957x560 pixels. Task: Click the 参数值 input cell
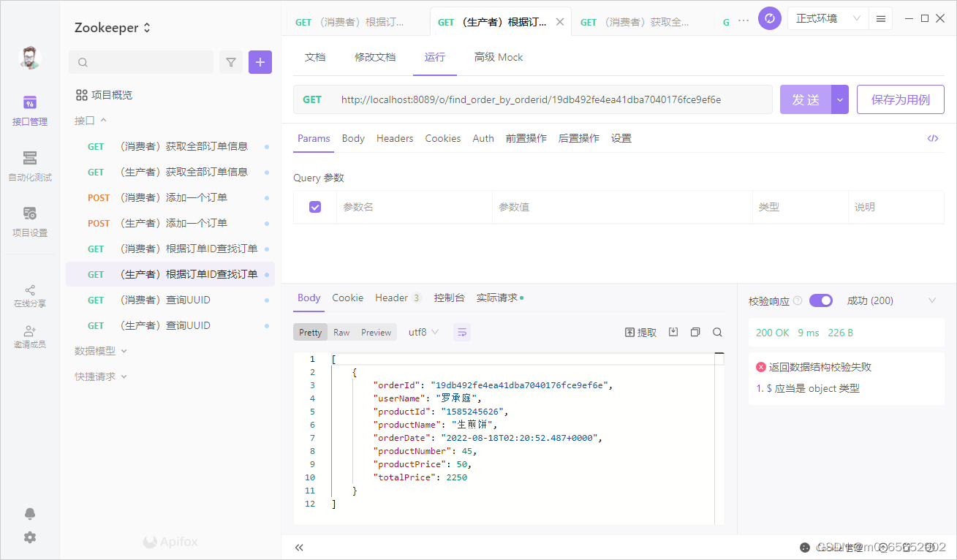tap(622, 207)
